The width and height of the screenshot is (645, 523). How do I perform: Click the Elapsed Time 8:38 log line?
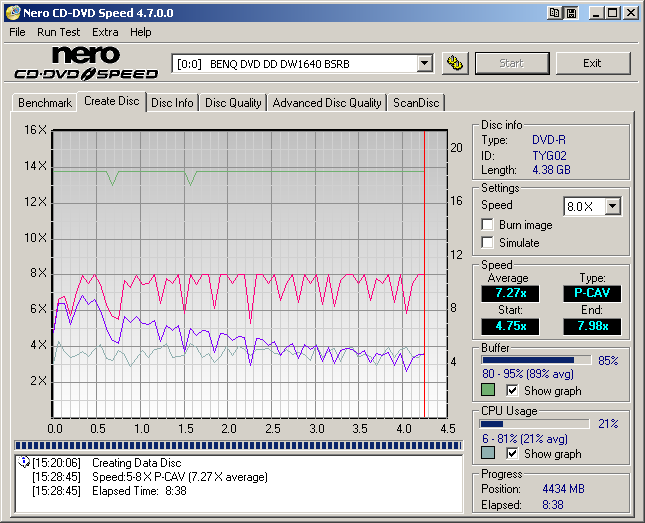click(x=139, y=491)
